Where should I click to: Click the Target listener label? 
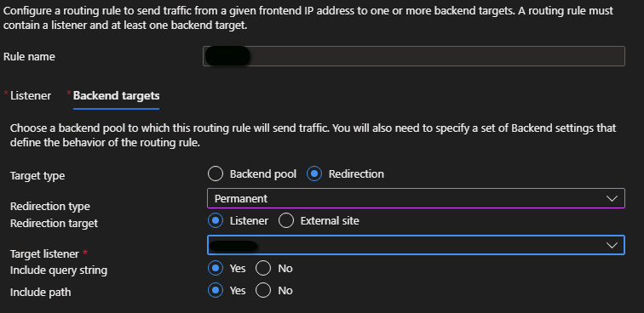[x=44, y=254]
